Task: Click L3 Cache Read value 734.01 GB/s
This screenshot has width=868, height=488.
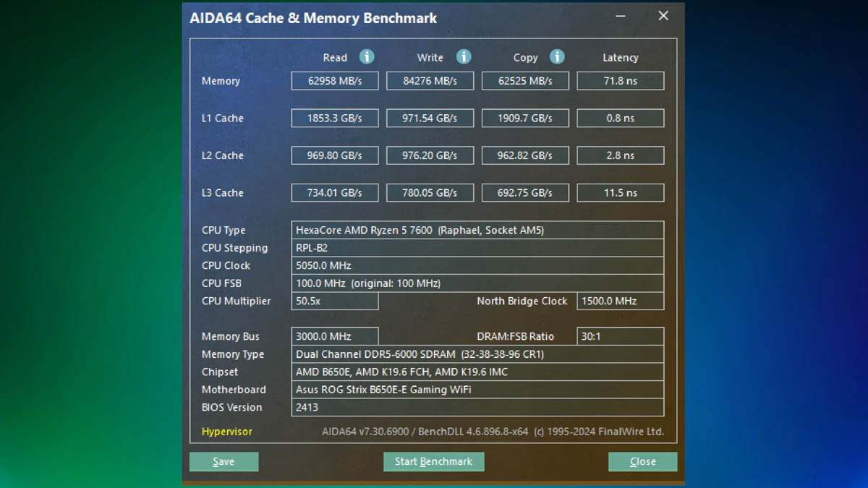Action: (335, 193)
